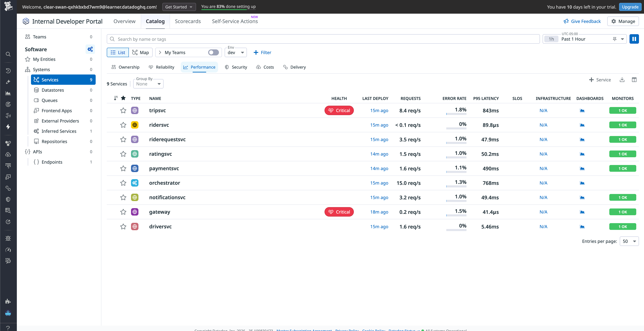Open the Bits AI sparkle sidebar icon

pyautogui.click(x=8, y=82)
